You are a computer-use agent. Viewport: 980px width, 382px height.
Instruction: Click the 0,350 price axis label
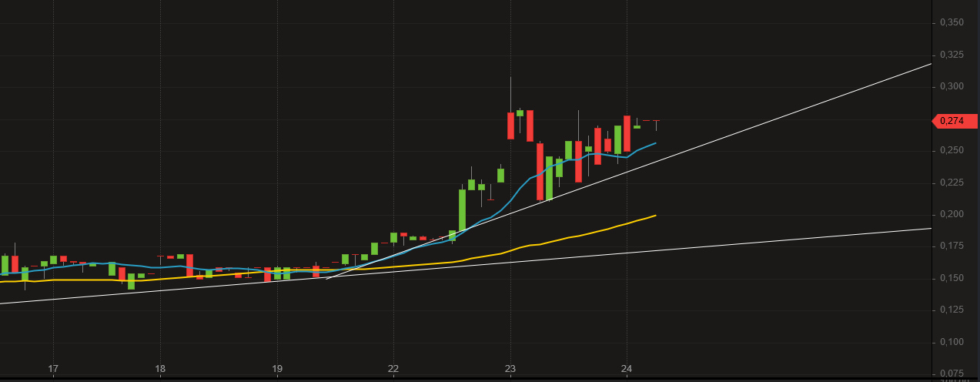click(952, 23)
